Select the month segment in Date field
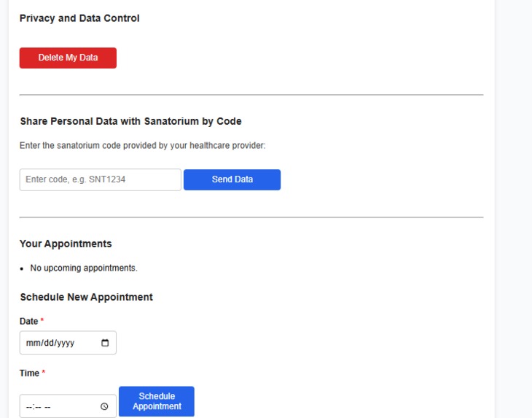The image size is (532, 418). (33, 343)
